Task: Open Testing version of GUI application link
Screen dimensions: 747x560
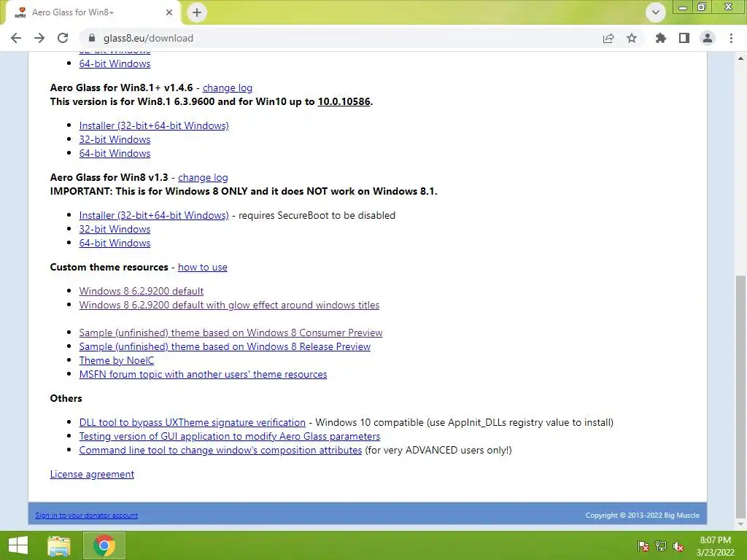Action: pyautogui.click(x=230, y=436)
